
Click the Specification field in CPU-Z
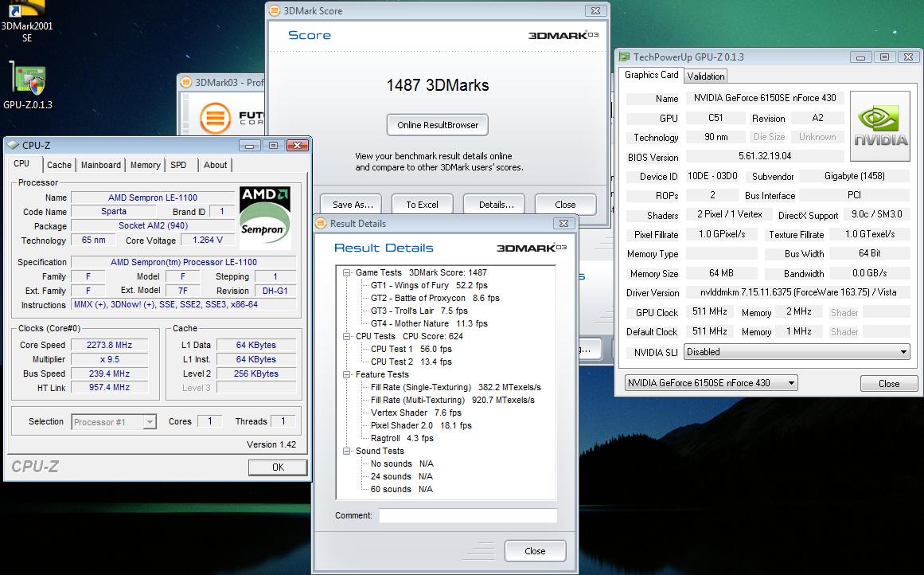click(x=183, y=262)
